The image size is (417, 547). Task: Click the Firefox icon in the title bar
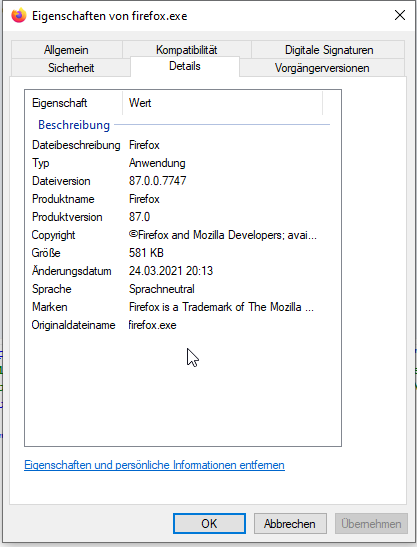pyautogui.click(x=19, y=16)
